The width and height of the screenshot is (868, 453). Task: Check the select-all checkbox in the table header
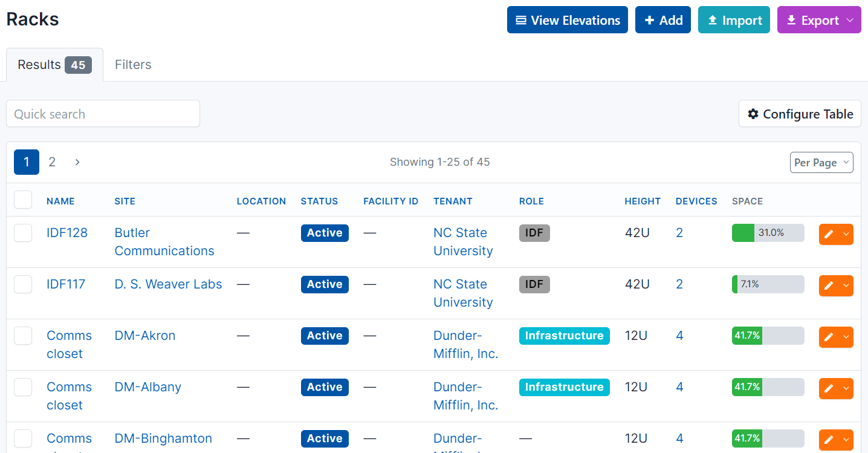tap(22, 200)
